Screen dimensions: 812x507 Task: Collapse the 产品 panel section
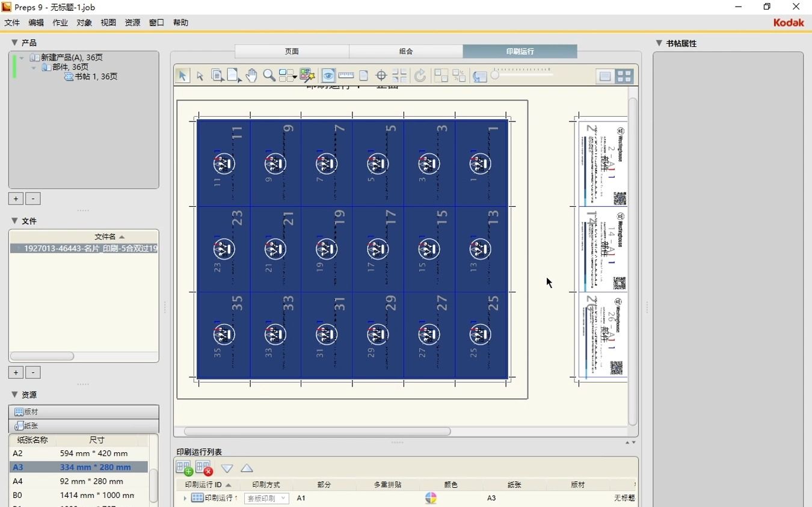14,43
